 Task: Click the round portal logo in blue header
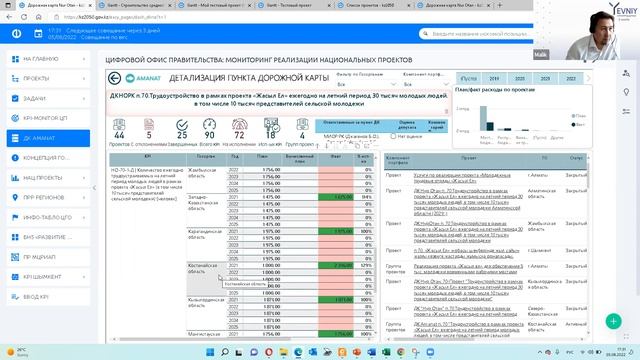click(x=16, y=34)
